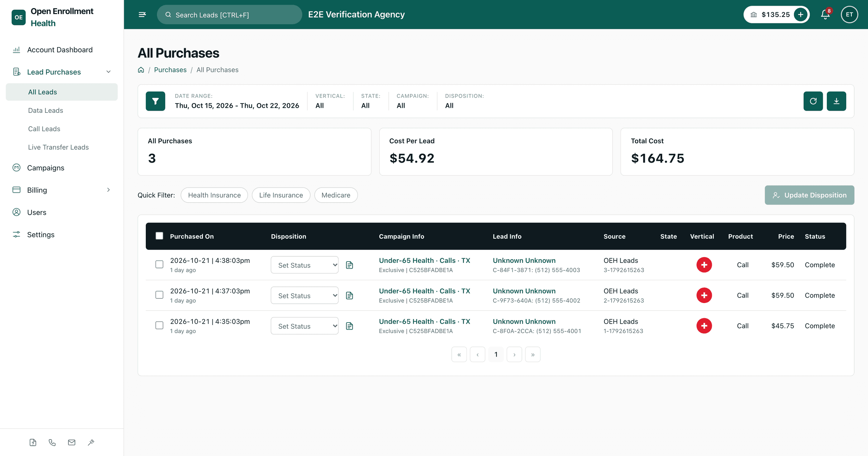The height and width of the screenshot is (456, 868).
Task: Go to home breadcrumb icon
Action: 141,70
